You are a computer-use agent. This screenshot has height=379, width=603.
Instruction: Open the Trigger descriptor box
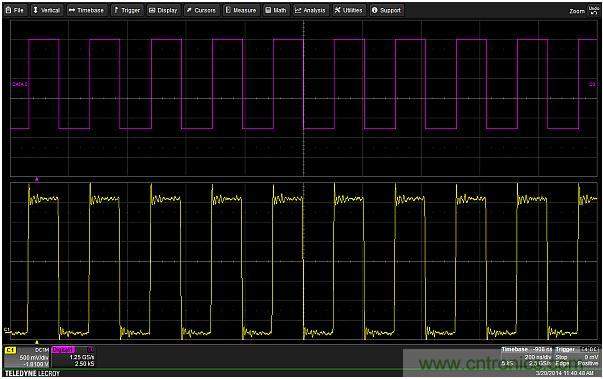[577, 356]
